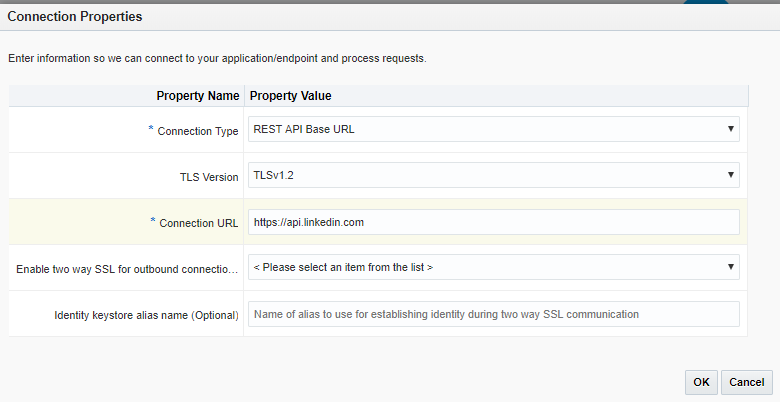
Task: Click the Connection Type row label
Action: pos(198,131)
